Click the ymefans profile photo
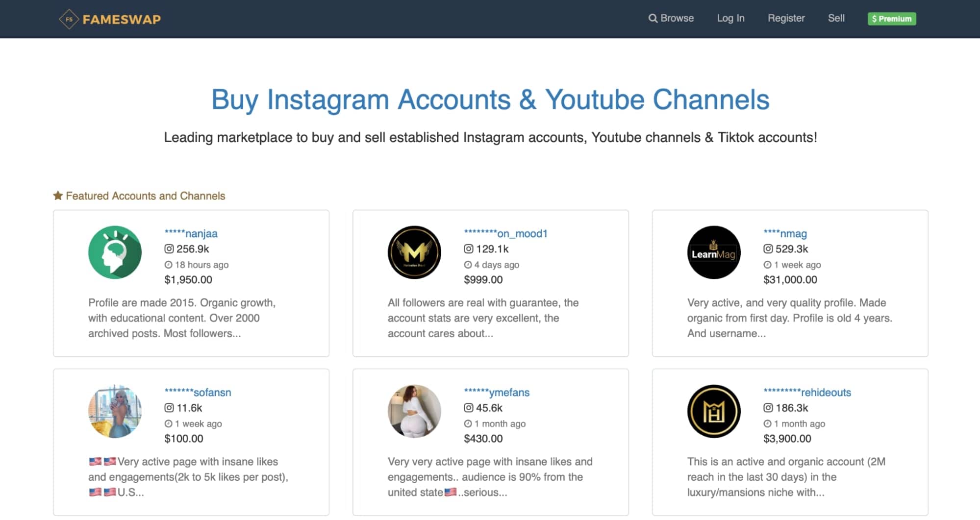This screenshot has height=520, width=980. [x=414, y=411]
